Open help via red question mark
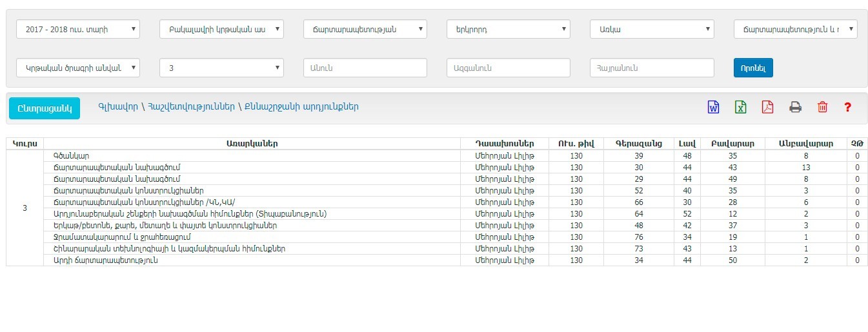This screenshot has height=332, width=868. 848,108
